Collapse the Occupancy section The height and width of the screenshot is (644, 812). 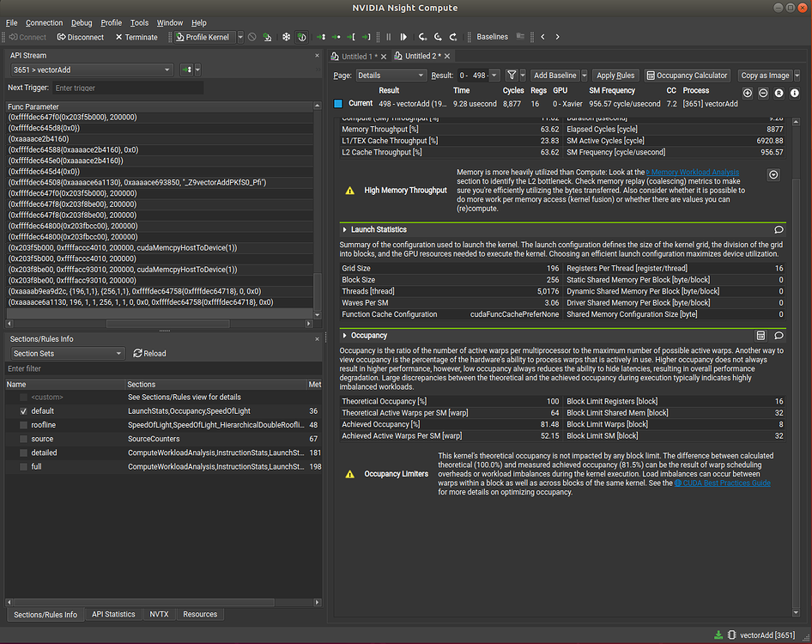pyautogui.click(x=345, y=336)
